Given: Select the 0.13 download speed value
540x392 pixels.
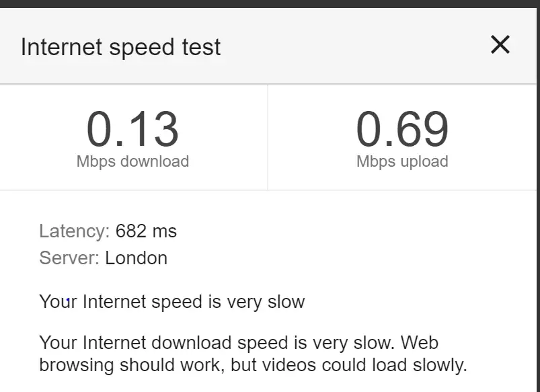Looking at the screenshot, I should pyautogui.click(x=133, y=130).
